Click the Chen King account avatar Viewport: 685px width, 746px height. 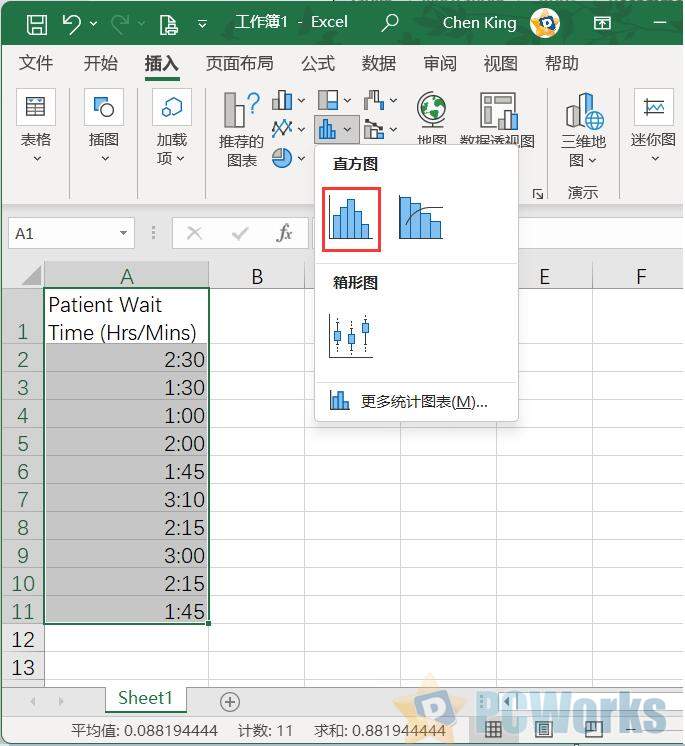(545, 23)
